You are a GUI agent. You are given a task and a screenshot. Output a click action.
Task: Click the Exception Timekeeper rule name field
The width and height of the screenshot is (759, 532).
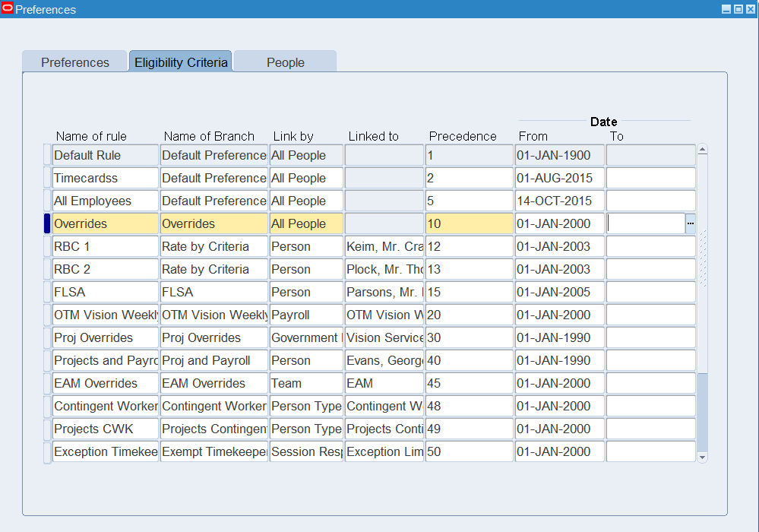pos(106,451)
